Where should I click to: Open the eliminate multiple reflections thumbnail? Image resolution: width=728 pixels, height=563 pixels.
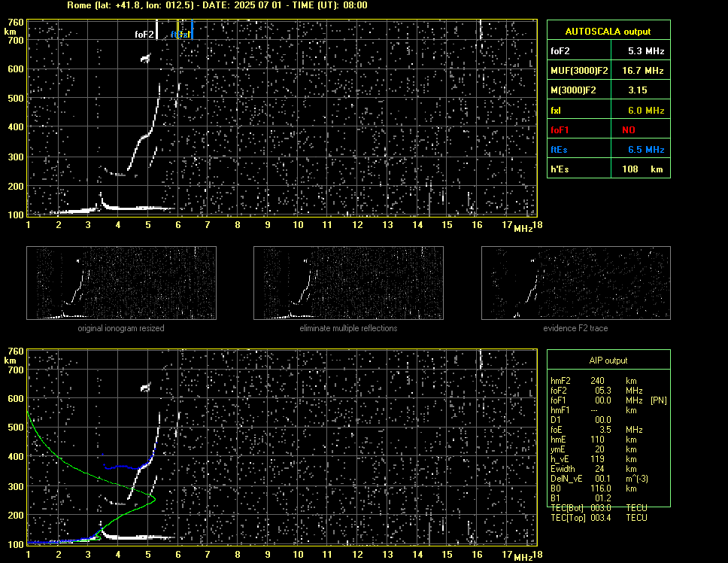point(348,283)
